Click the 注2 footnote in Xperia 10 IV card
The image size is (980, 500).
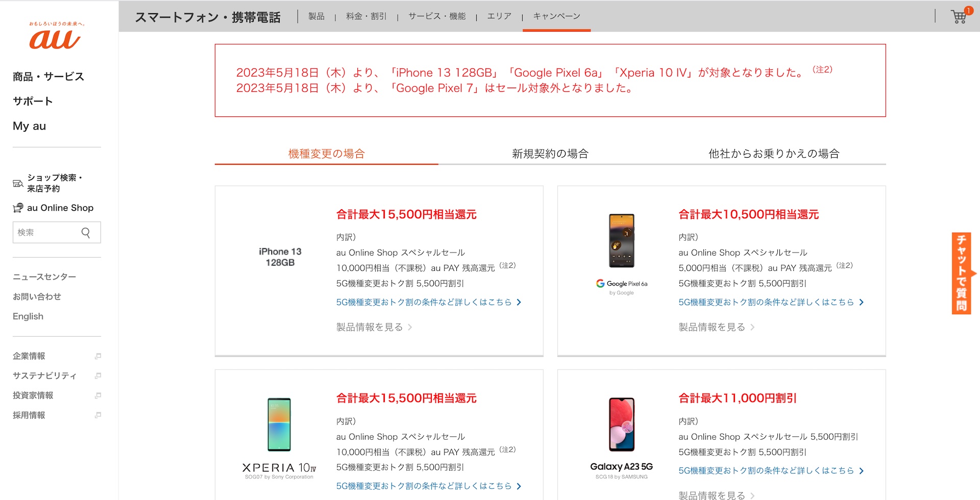pyautogui.click(x=507, y=449)
